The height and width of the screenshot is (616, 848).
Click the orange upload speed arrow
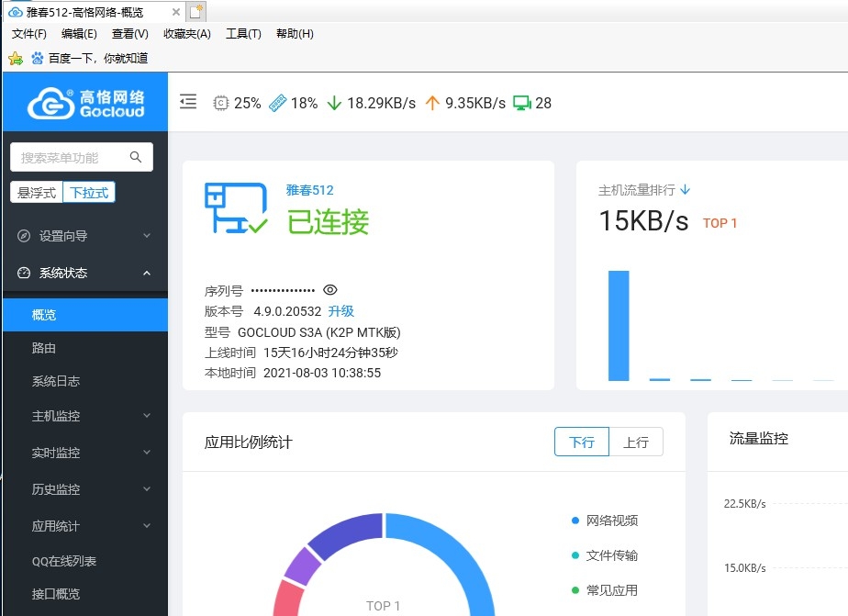(433, 103)
